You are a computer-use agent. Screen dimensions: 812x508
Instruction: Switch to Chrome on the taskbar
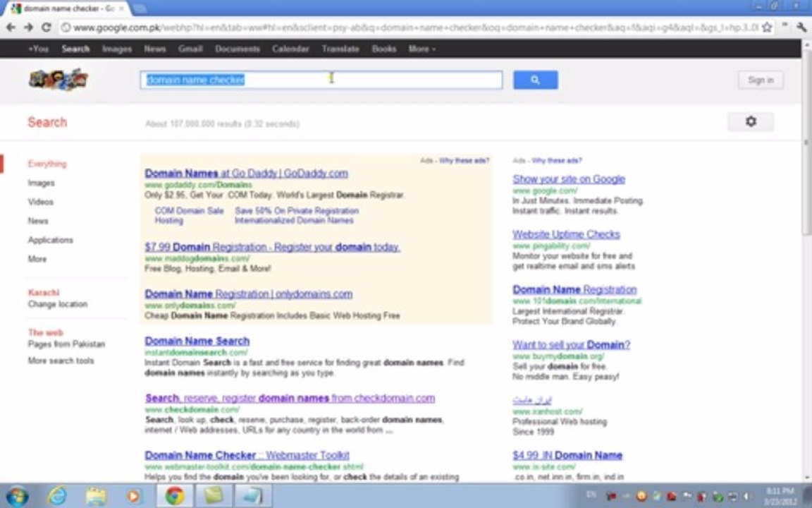point(175,496)
